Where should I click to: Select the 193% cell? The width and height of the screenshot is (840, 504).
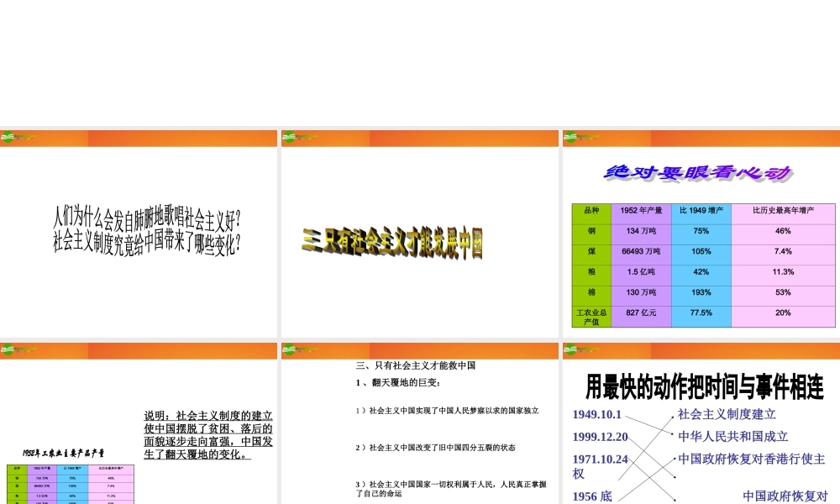(x=701, y=296)
